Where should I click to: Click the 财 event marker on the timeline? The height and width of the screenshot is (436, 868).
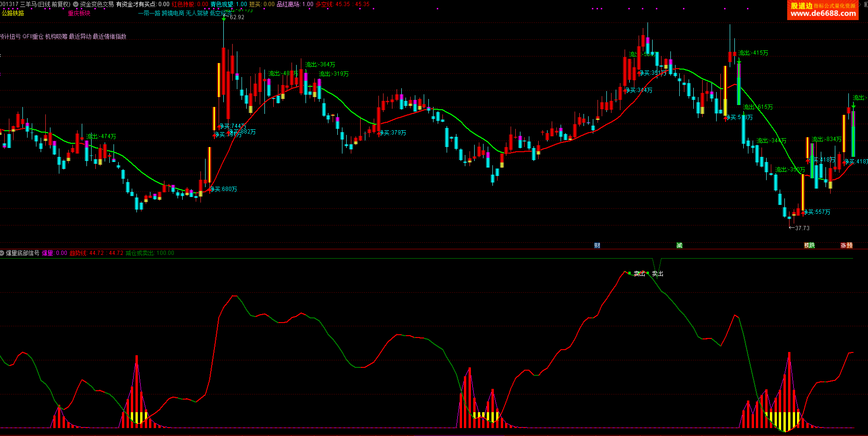[597, 245]
